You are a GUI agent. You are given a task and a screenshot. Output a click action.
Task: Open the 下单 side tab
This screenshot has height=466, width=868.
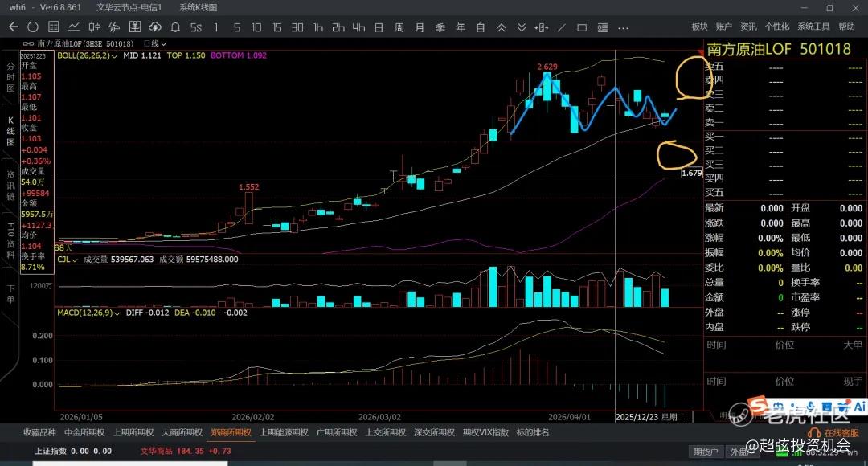(10, 294)
